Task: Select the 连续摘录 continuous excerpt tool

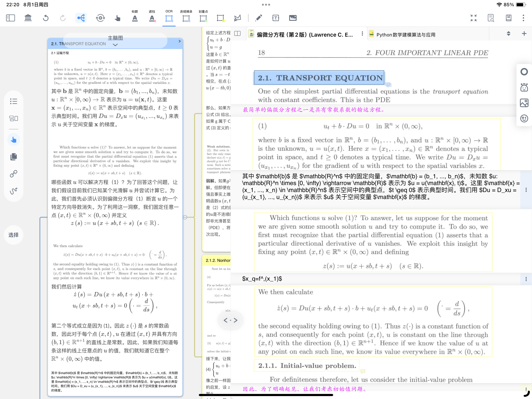Action: click(x=186, y=18)
